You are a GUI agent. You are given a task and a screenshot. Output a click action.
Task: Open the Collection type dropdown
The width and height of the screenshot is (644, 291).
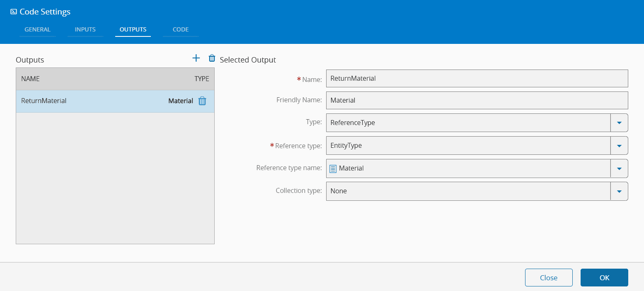coord(619,191)
